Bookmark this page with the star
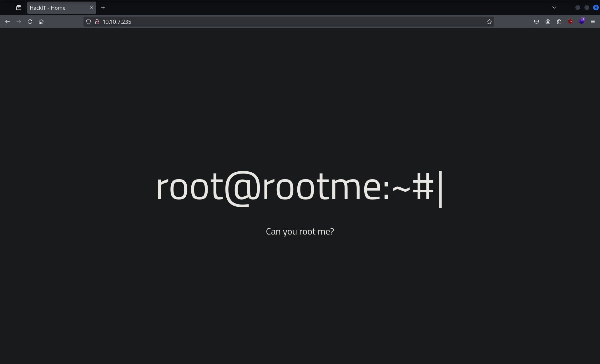Viewport: 600px width, 364px height. 489,22
